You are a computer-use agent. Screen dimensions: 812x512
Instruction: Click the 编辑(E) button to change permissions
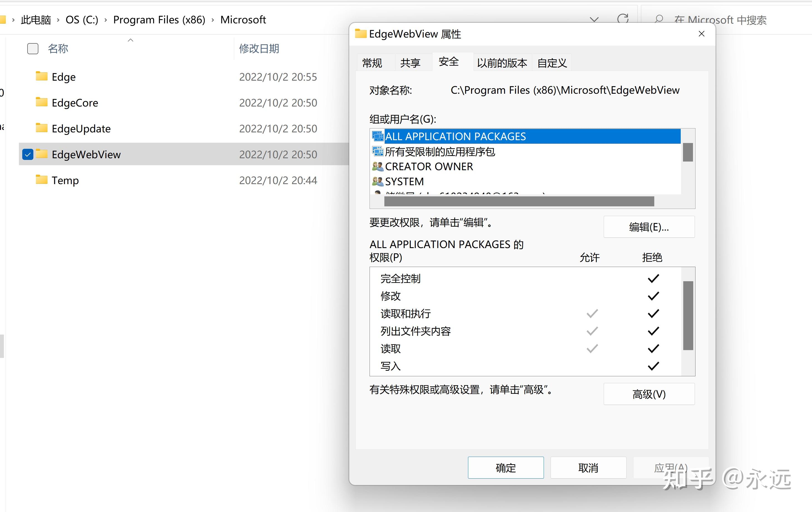(x=648, y=227)
